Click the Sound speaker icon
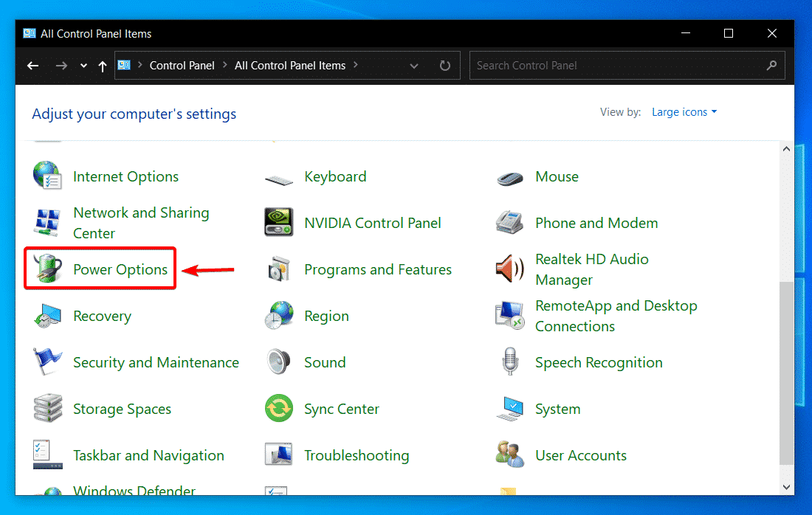This screenshot has width=812, height=515. click(278, 362)
